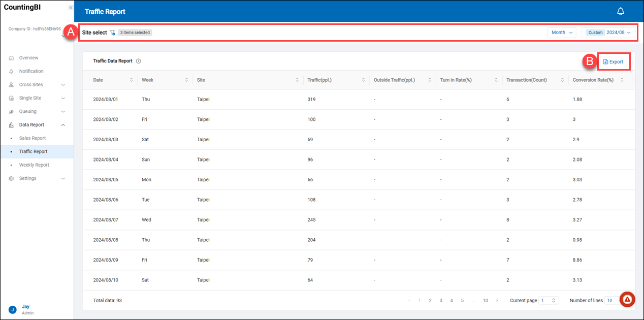Click the red alert warning icon
644x320 pixels.
[627, 300]
